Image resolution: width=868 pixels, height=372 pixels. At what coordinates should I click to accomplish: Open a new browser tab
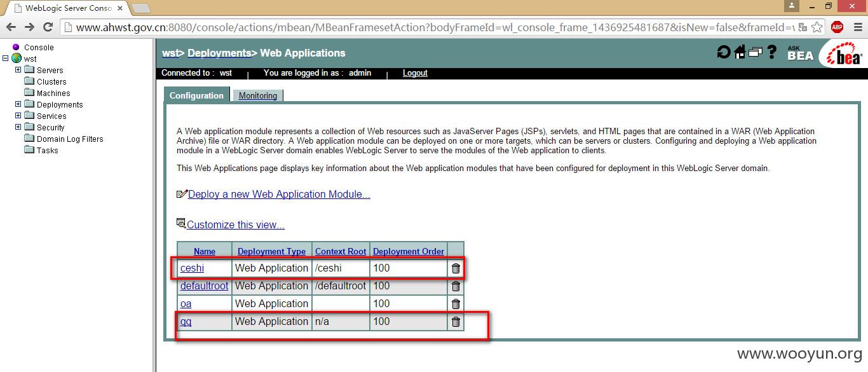(140, 8)
